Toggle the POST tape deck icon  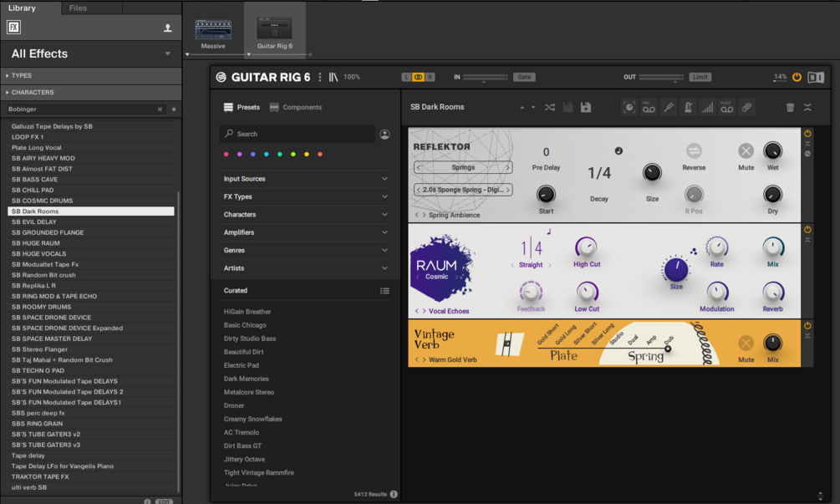tap(727, 107)
